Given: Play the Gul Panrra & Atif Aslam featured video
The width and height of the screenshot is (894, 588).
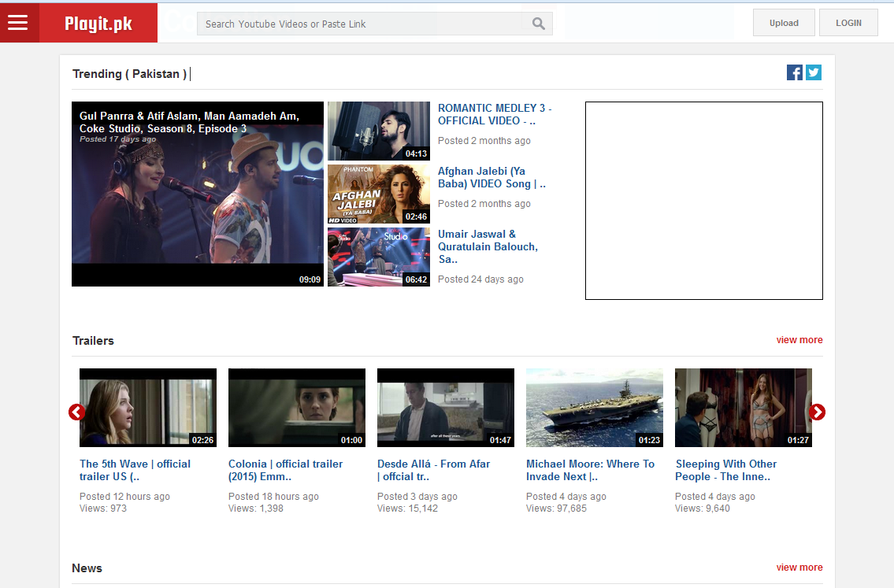Looking at the screenshot, I should pos(197,194).
